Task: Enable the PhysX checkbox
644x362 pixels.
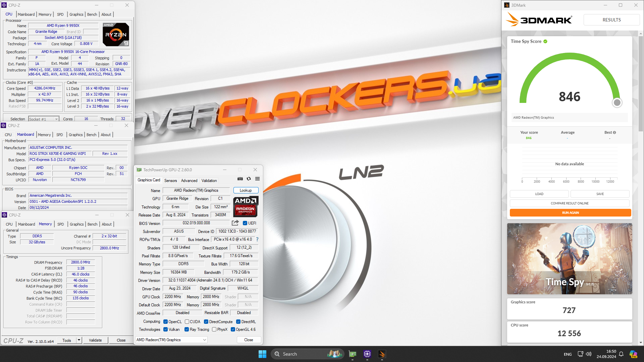Action: click(214, 329)
